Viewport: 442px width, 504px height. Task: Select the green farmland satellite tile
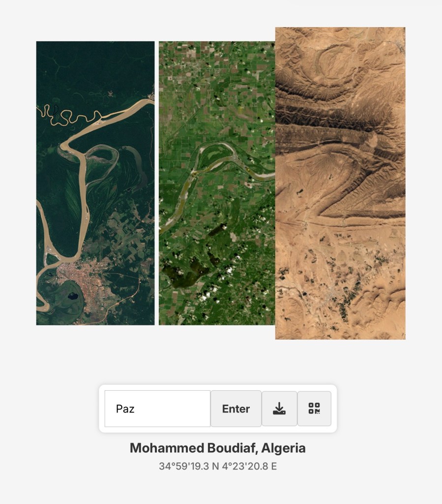217,183
